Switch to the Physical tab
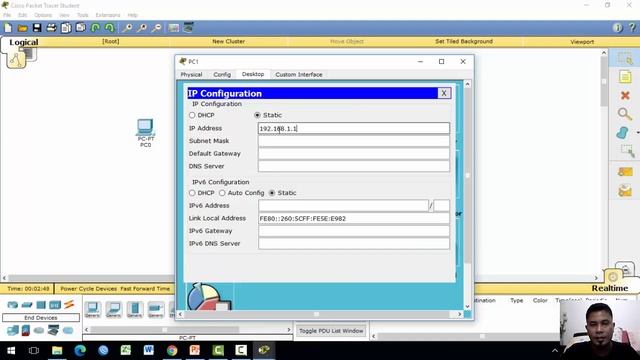 (191, 75)
